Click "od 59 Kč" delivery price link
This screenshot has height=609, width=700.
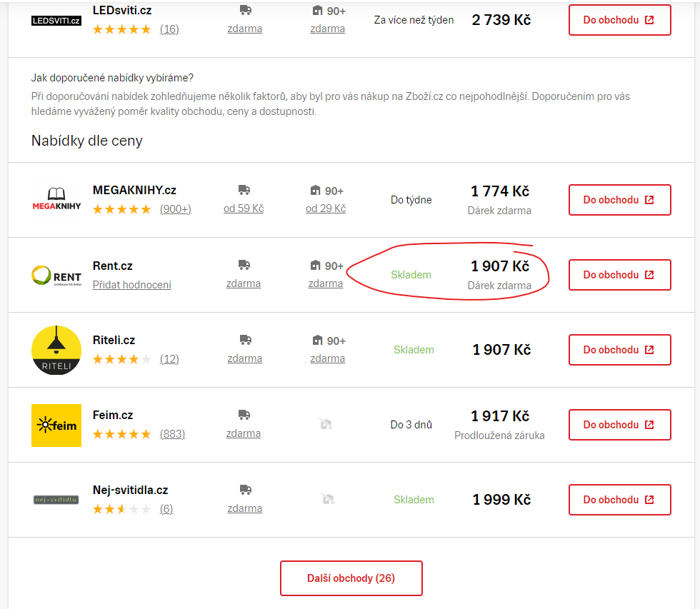click(244, 208)
